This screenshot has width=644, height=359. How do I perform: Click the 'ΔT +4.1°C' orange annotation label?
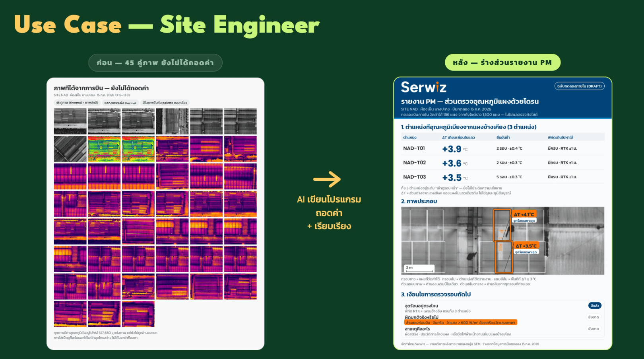coord(524,215)
